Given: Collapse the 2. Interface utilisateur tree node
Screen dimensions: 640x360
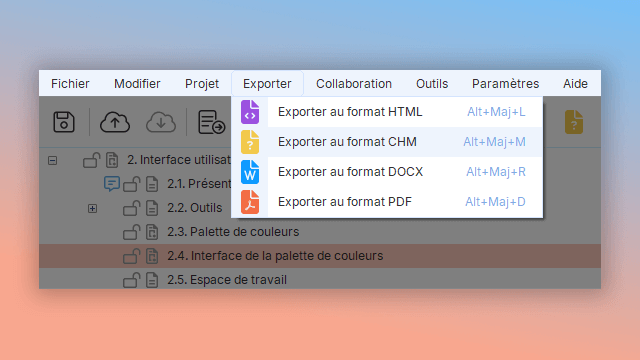Looking at the screenshot, I should click(52, 160).
